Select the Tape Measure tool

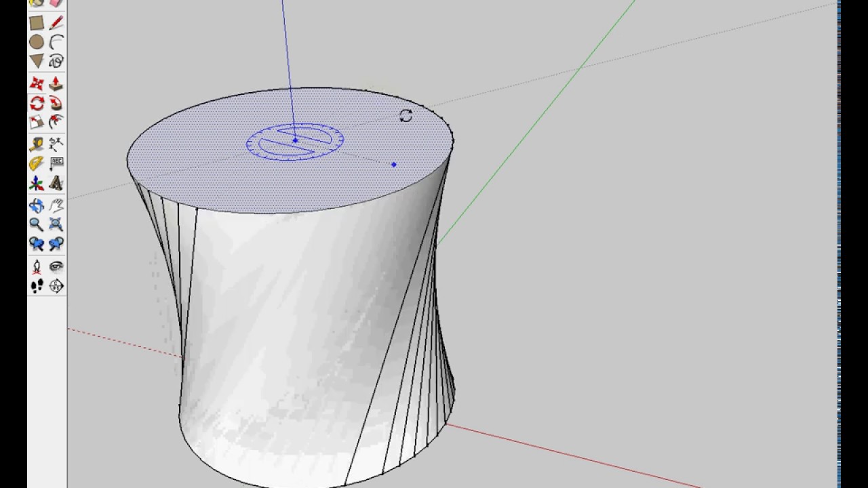[x=37, y=144]
